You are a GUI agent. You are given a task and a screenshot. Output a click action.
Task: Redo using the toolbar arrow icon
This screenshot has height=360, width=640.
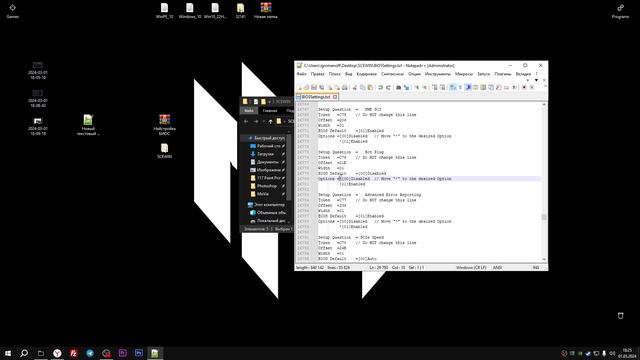pos(388,87)
